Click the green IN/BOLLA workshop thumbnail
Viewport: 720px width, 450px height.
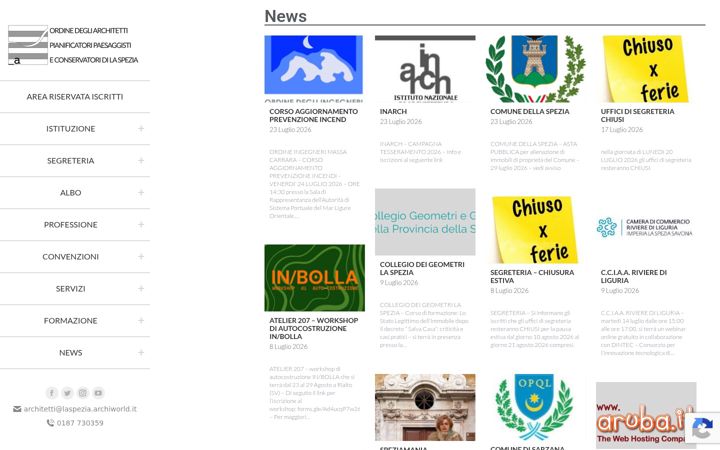[x=315, y=278]
